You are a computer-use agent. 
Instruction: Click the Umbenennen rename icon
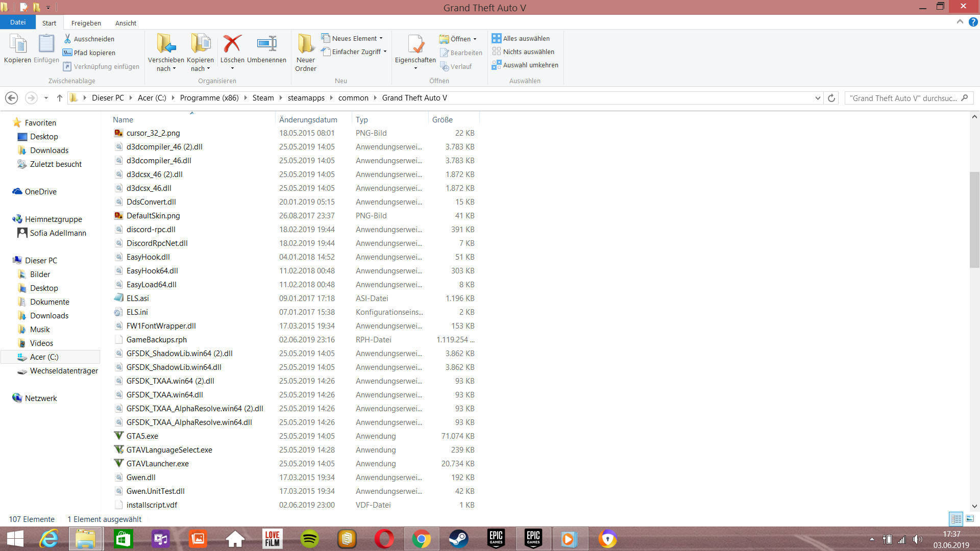click(266, 44)
